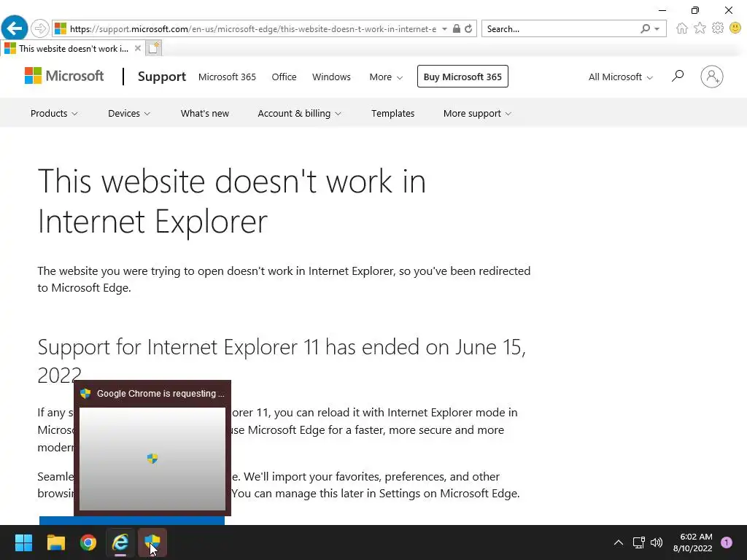Click the volume speaker tray icon
This screenshot has width=747, height=560.
[x=657, y=542]
